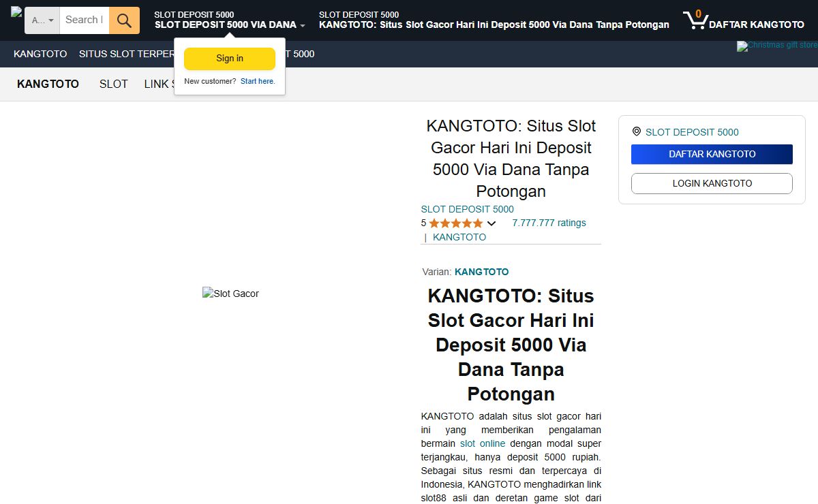Click the five-star rating graphic
Image resolution: width=818 pixels, height=504 pixels.
click(456, 223)
